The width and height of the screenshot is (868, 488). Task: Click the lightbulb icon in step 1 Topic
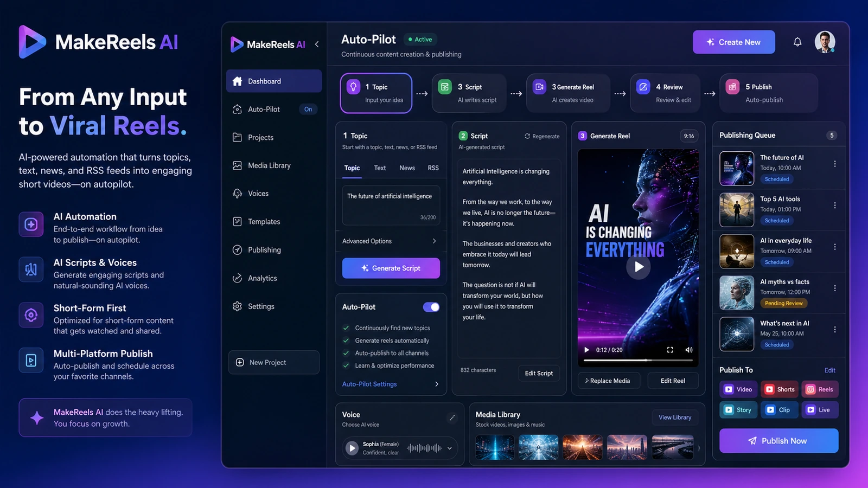pyautogui.click(x=353, y=87)
